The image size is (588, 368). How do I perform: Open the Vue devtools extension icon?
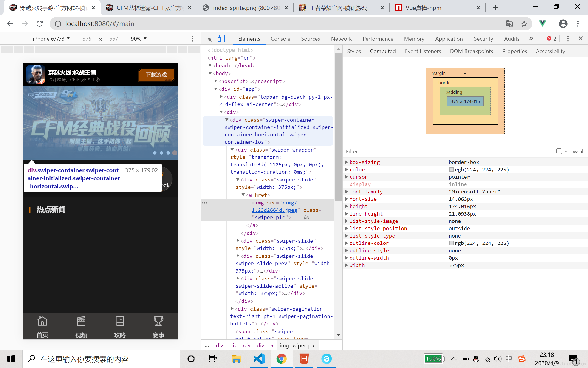pos(543,24)
